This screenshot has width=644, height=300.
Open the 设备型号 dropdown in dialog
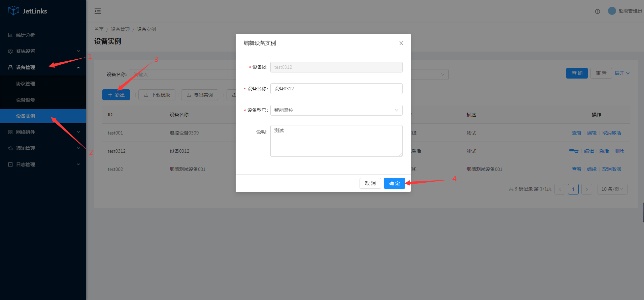336,110
